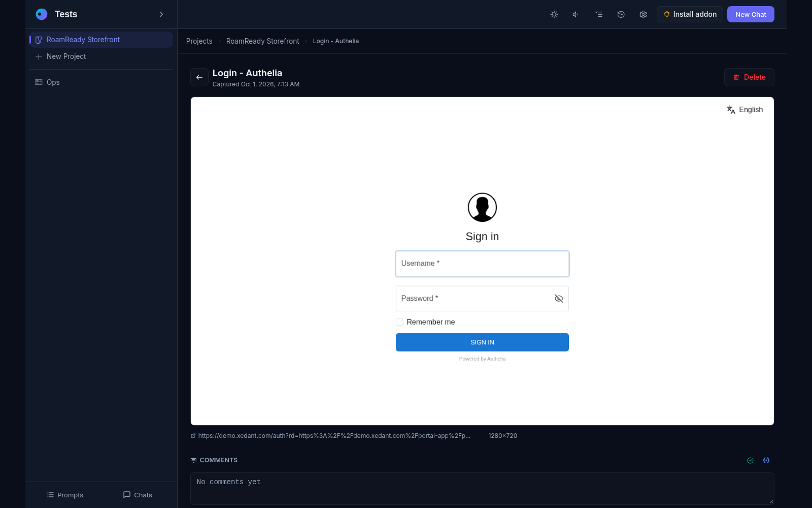The height and width of the screenshot is (508, 812).
Task: Click the speaker sound icon in top bar
Action: 576,14
